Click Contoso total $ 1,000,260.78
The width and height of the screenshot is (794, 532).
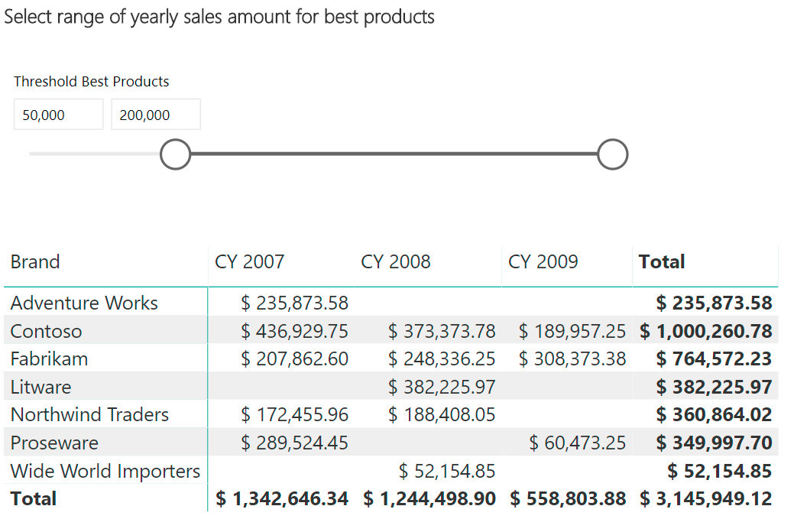[706, 332]
